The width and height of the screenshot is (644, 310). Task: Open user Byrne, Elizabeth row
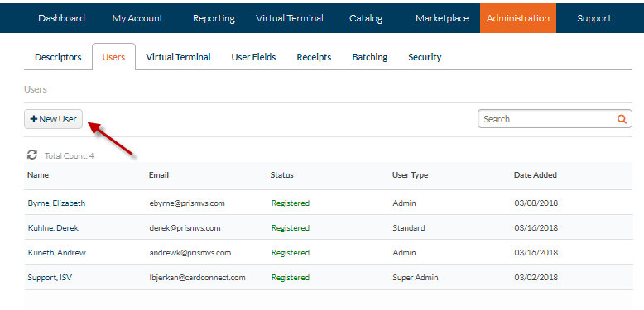[x=328, y=203]
